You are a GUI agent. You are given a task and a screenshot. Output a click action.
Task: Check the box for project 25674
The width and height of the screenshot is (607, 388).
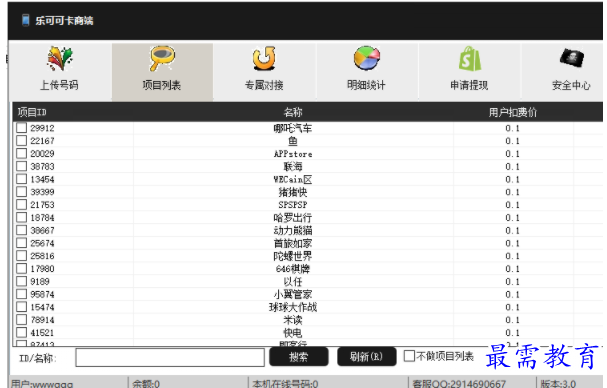pyautogui.click(x=22, y=243)
